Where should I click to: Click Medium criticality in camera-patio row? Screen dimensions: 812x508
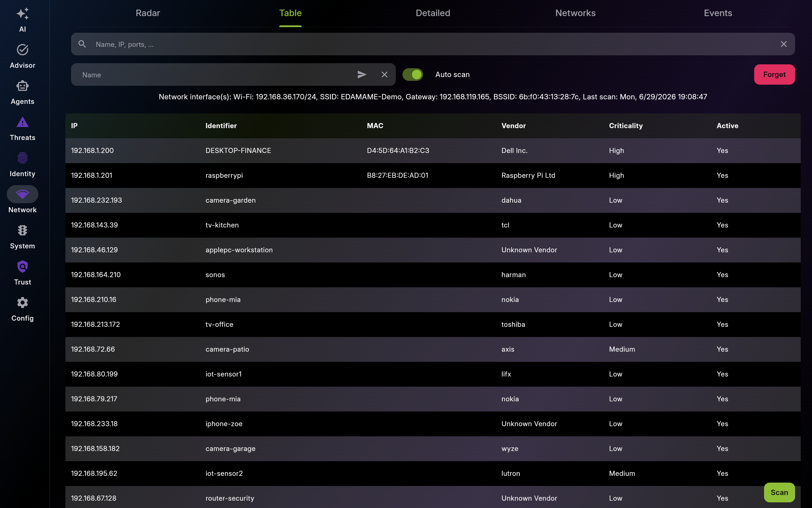(x=622, y=349)
